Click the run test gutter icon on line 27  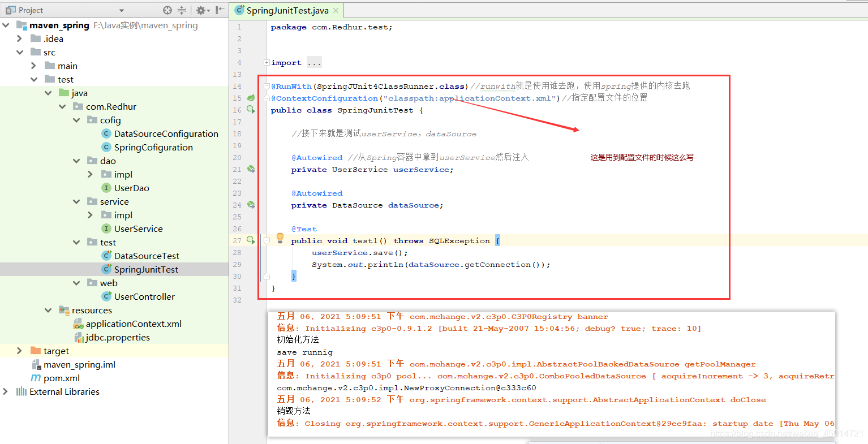[x=251, y=241]
